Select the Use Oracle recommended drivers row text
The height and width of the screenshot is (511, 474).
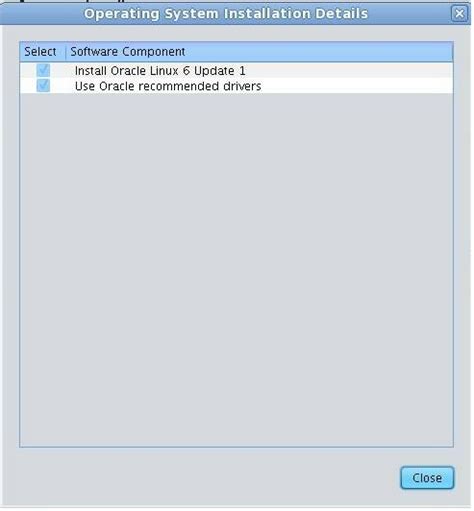coord(168,86)
